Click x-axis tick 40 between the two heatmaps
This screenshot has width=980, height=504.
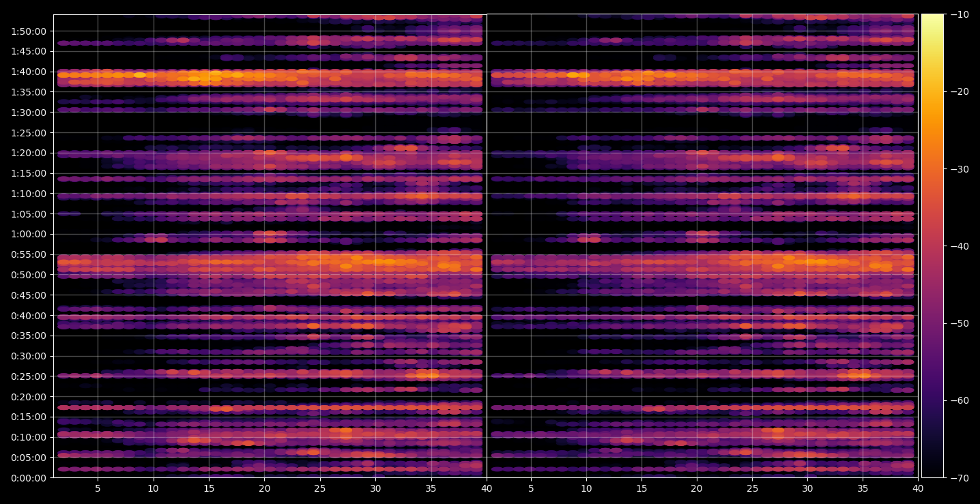point(487,489)
